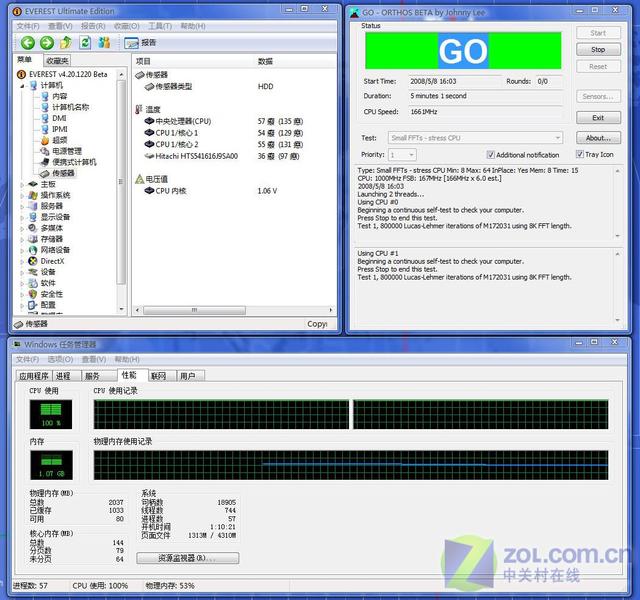Click the 配置 config icon in tree
The width and height of the screenshot is (640, 600).
coord(33,305)
